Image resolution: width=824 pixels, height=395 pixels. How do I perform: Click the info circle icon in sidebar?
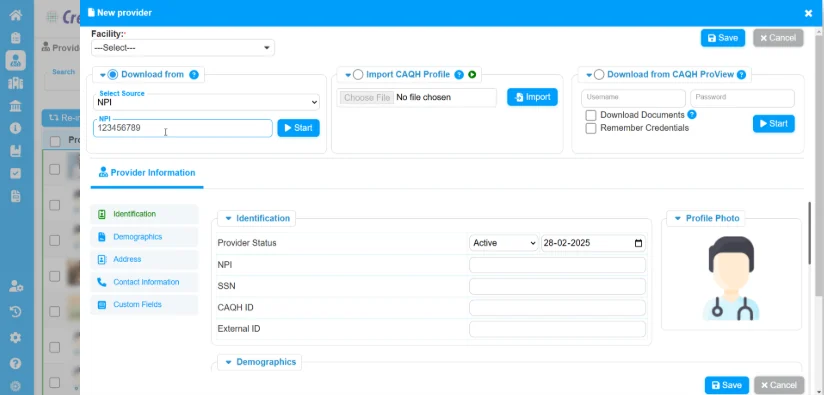(x=15, y=128)
